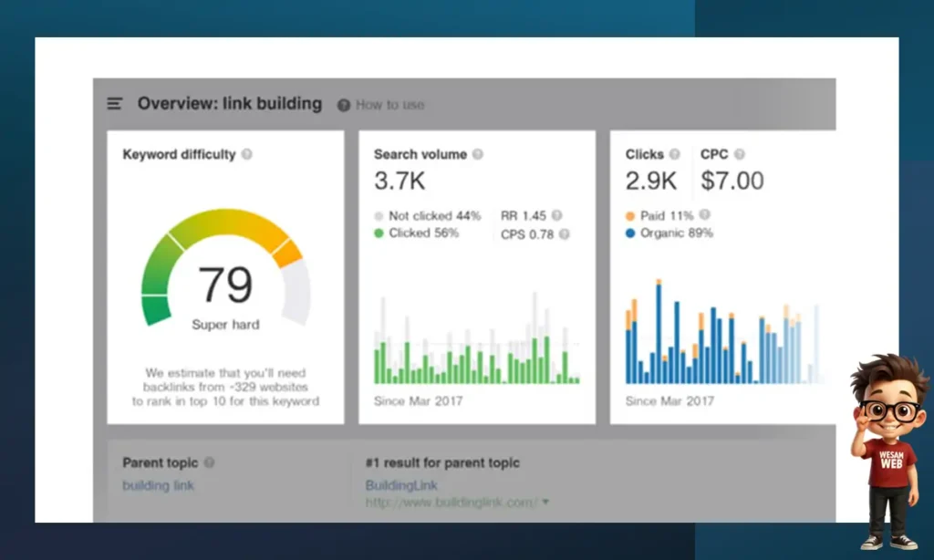
Task: Click the Clicks info icon
Action: 675,155
